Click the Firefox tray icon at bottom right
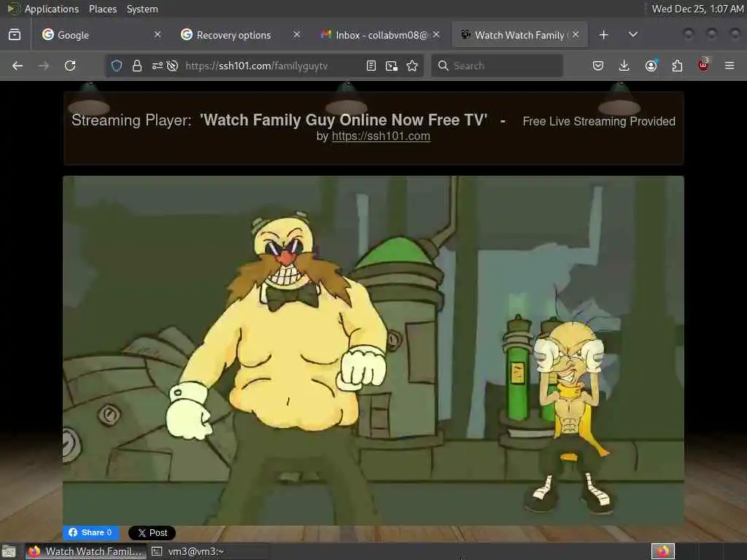 663,551
